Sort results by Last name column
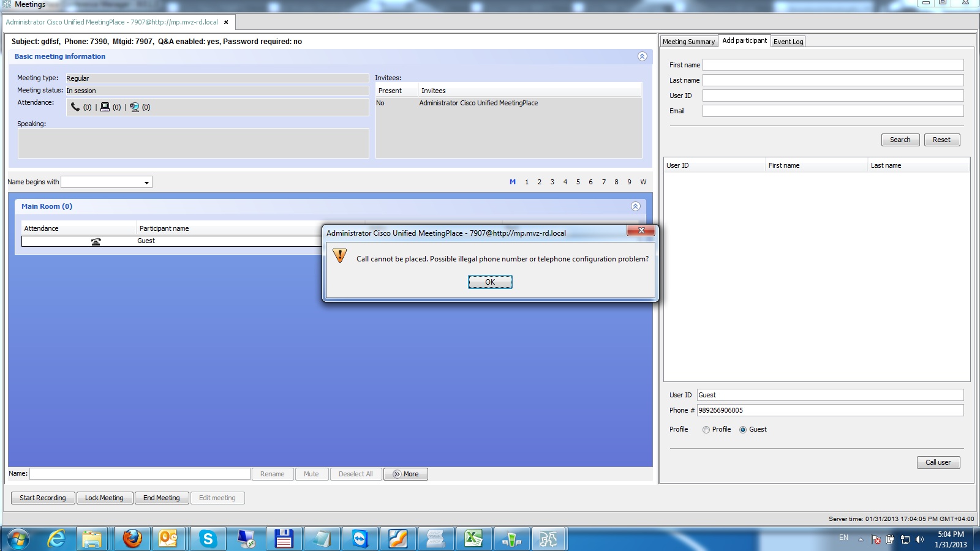This screenshot has width=980, height=551. tap(918, 165)
